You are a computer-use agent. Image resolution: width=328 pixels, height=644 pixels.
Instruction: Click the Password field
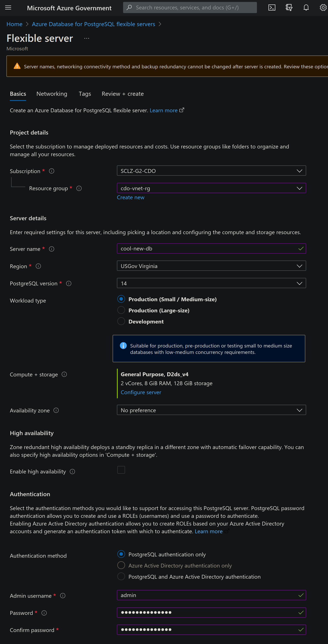(211, 613)
